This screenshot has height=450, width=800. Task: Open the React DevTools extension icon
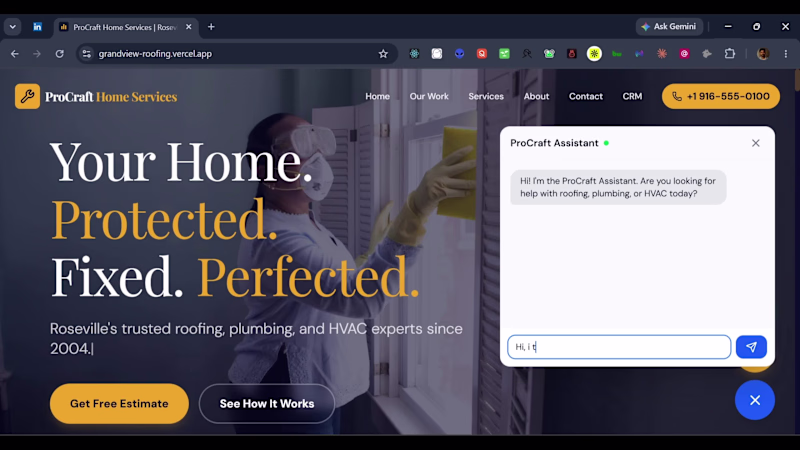[414, 54]
